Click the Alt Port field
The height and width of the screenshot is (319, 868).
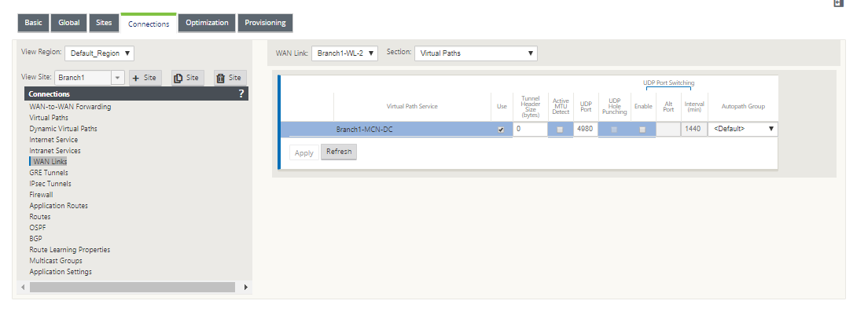coord(668,130)
